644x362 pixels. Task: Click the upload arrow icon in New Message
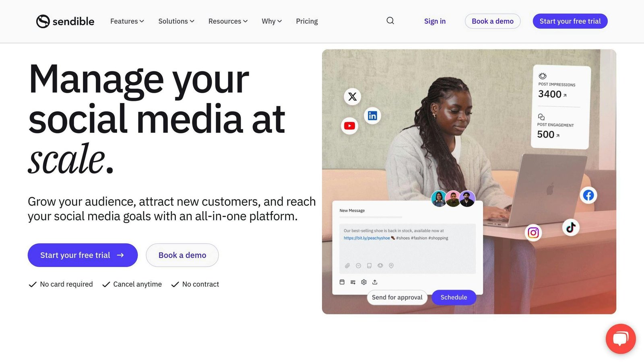375,282
